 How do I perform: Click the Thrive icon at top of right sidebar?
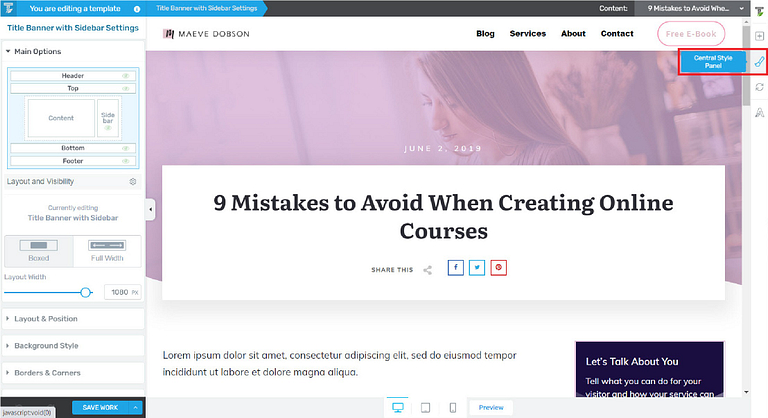tap(759, 11)
